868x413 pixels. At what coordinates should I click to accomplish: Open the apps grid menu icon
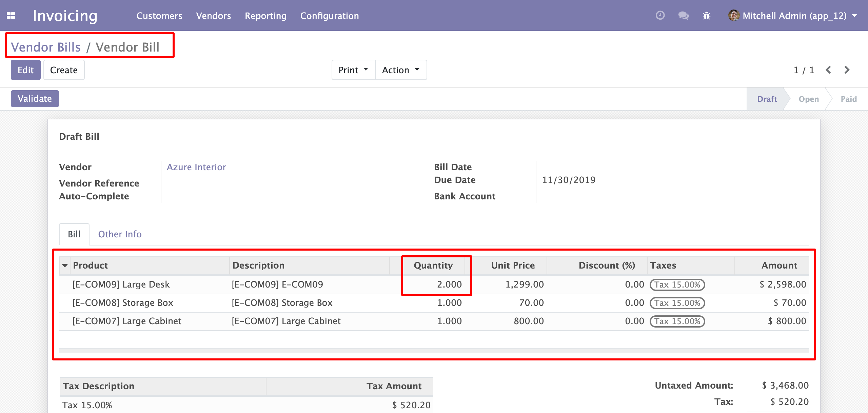coord(11,16)
